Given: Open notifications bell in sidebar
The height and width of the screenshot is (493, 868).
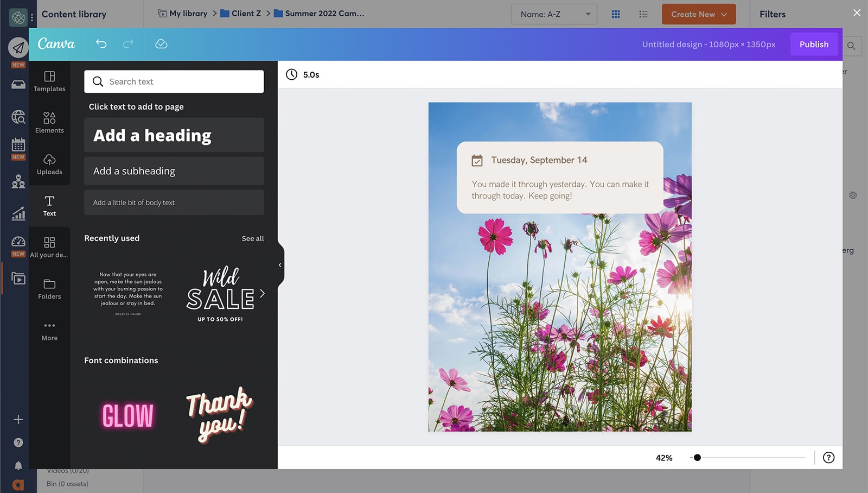Looking at the screenshot, I should pos(18,466).
